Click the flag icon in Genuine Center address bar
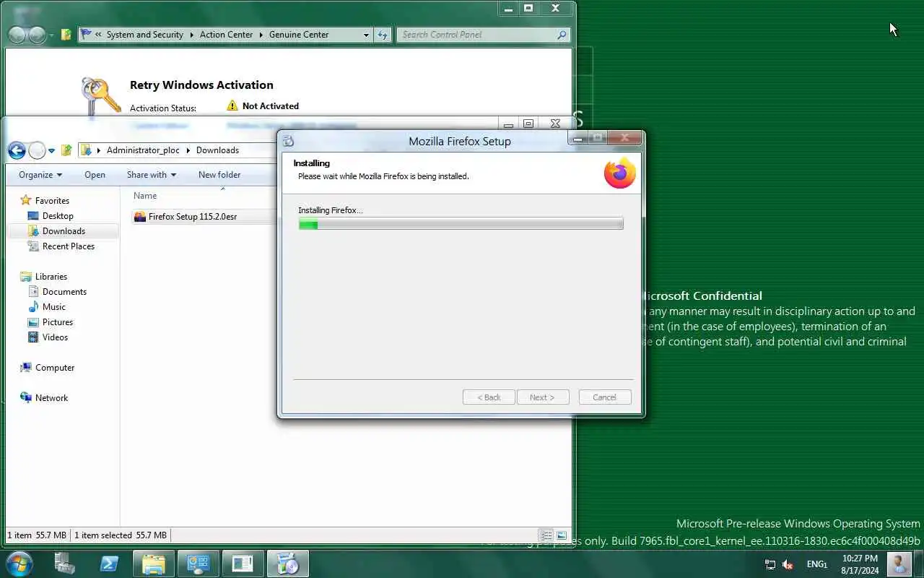 click(87, 34)
